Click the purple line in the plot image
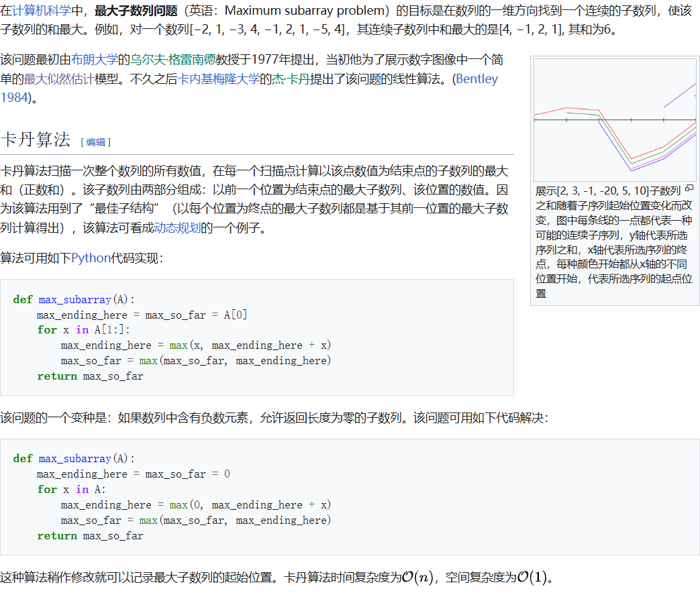 680,95
